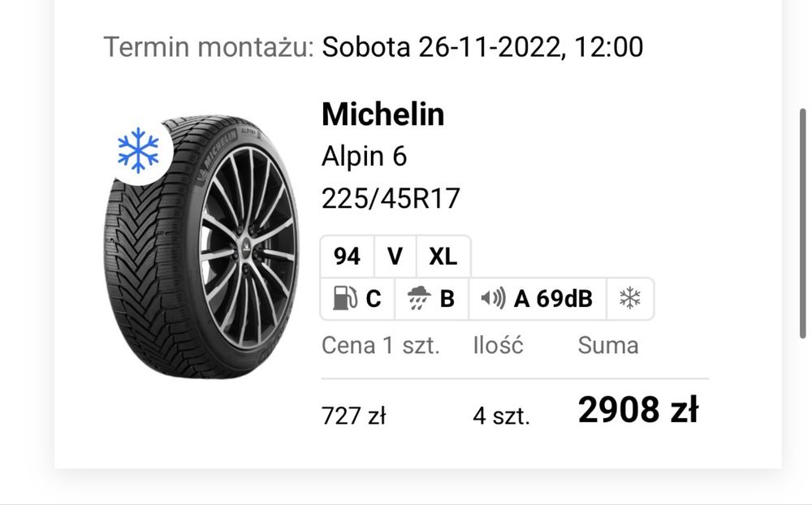The width and height of the screenshot is (812, 505).
Task: Select the 225/45R17 tire size text
Action: coord(391,198)
